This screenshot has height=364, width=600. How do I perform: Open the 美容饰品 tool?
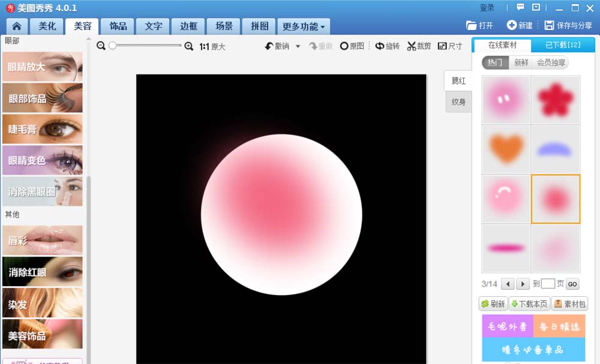[43, 334]
